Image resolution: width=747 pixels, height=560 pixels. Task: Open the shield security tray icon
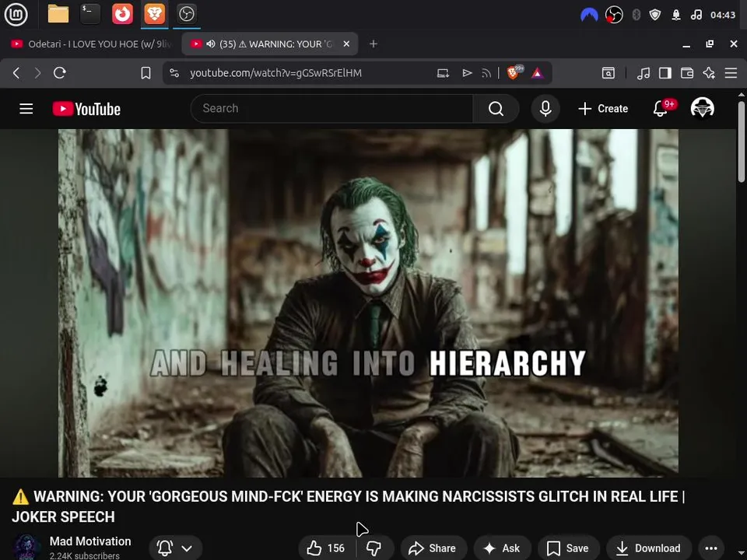point(655,15)
